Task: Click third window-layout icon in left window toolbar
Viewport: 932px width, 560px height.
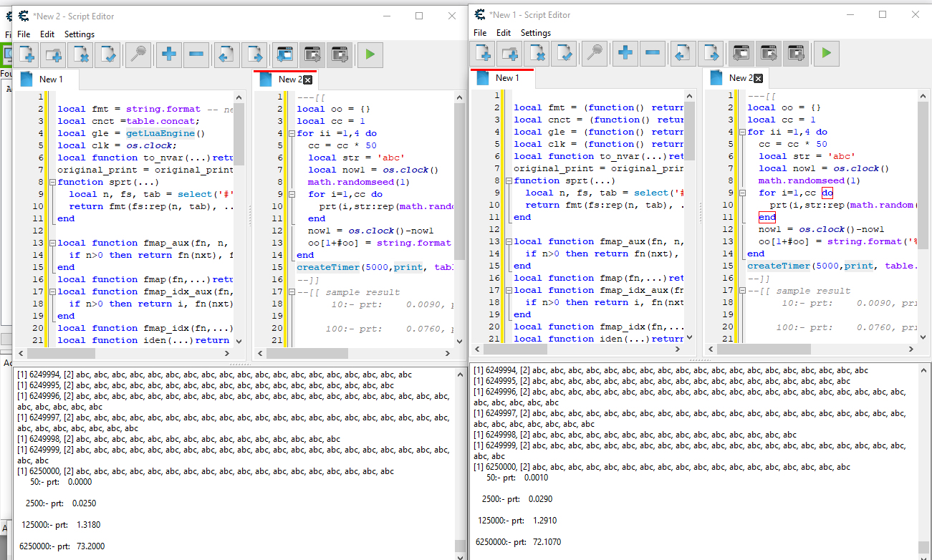Action: click(340, 55)
